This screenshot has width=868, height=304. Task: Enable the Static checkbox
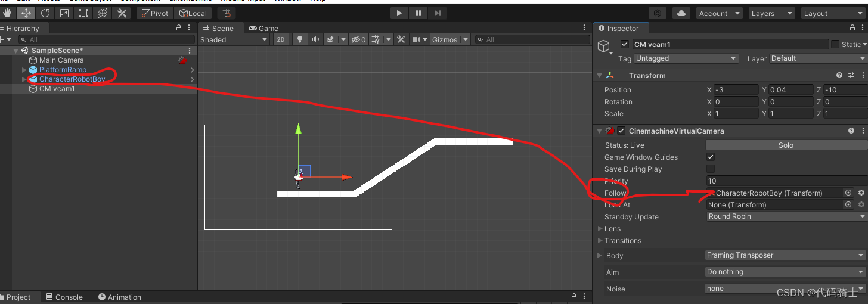coord(835,44)
